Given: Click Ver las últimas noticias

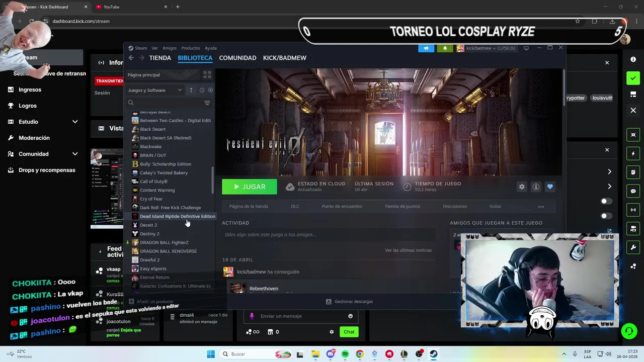Looking at the screenshot, I should pos(408,250).
